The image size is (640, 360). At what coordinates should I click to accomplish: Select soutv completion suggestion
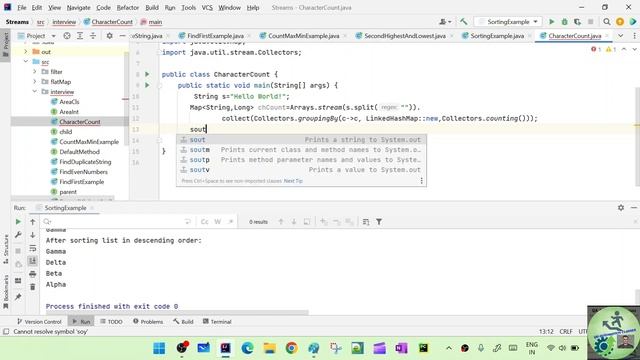pyautogui.click(x=301, y=170)
